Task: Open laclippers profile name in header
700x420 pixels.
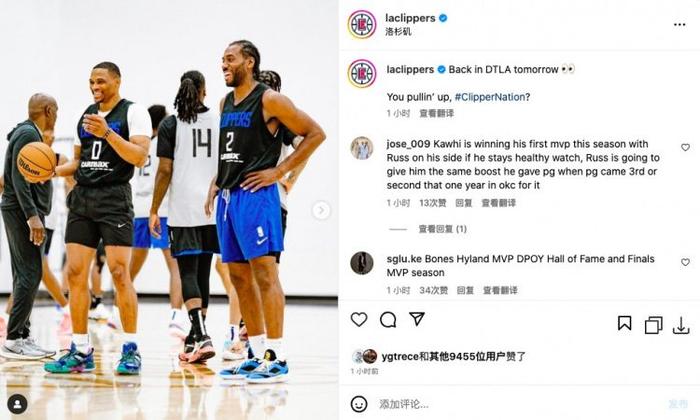Action: (410, 18)
